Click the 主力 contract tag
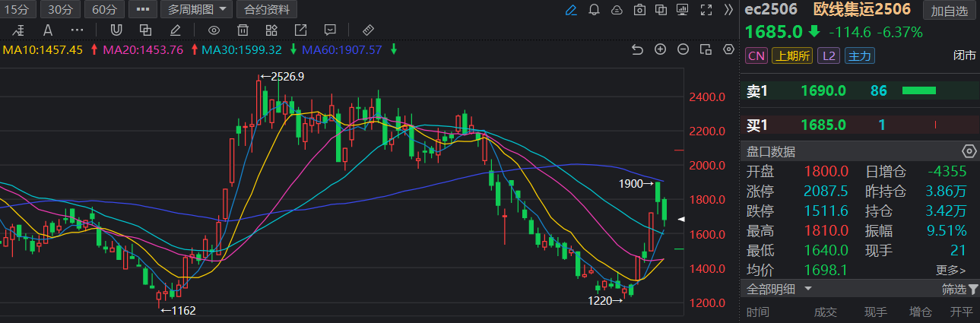Screen dimensions: 980x323 click(860, 55)
